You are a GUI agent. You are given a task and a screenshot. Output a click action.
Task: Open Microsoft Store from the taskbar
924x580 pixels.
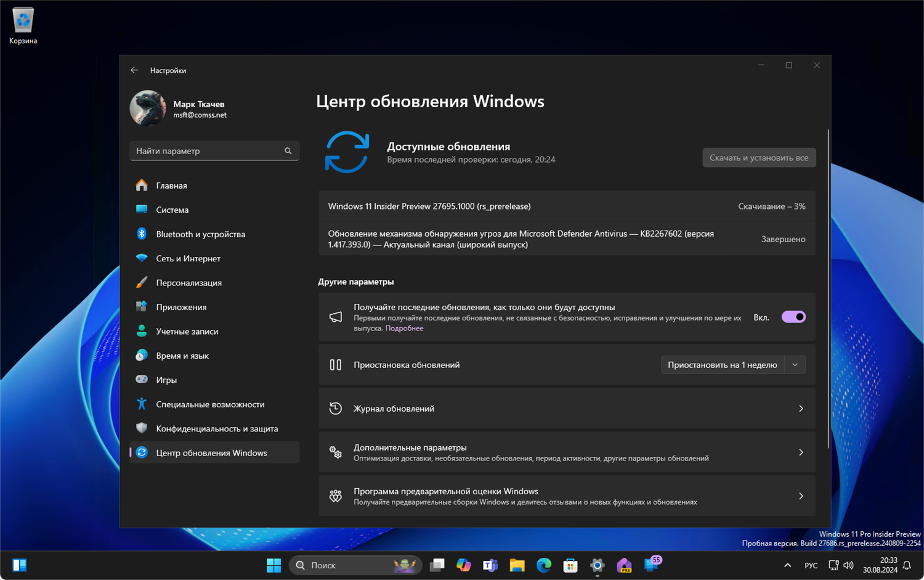(570, 565)
